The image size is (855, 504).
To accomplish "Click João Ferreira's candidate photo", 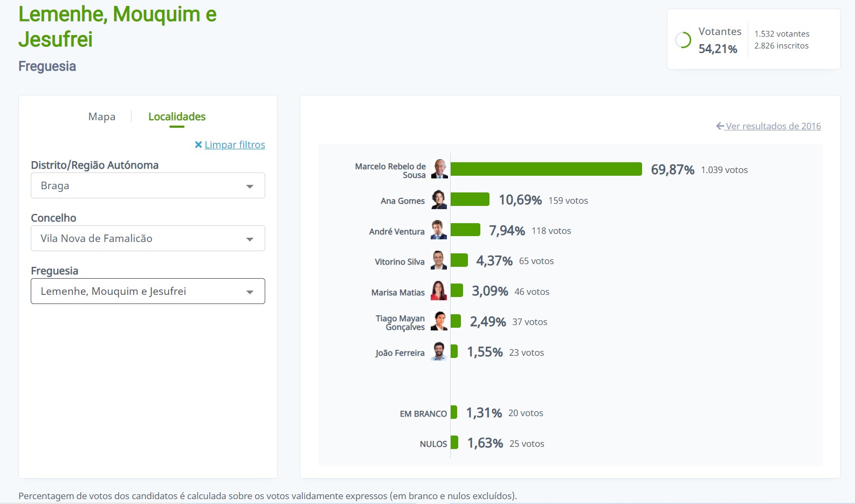I will [439, 352].
